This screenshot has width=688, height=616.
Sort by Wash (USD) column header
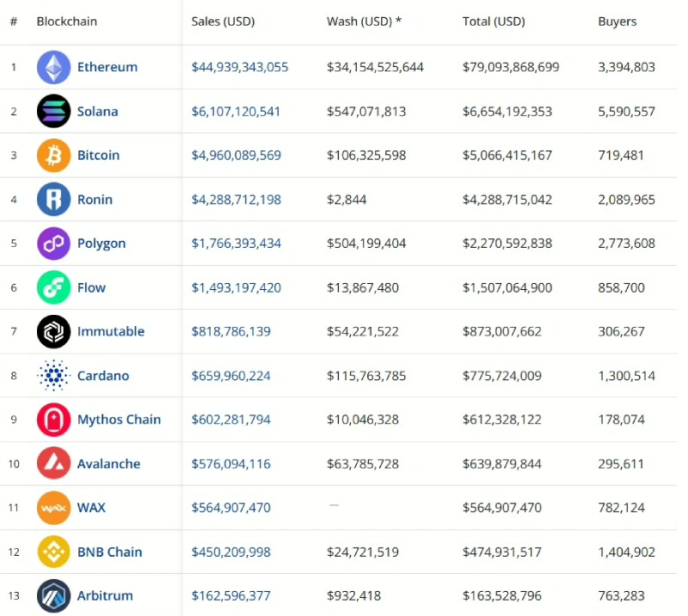[x=364, y=22]
